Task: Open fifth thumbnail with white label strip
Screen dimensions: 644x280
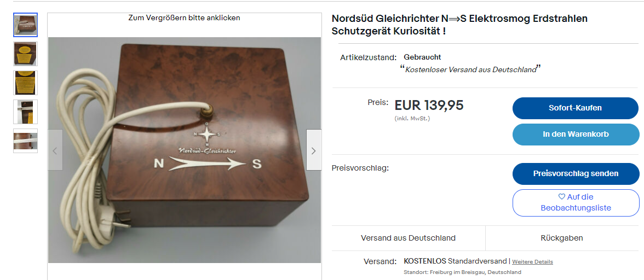Action: pyautogui.click(x=25, y=141)
